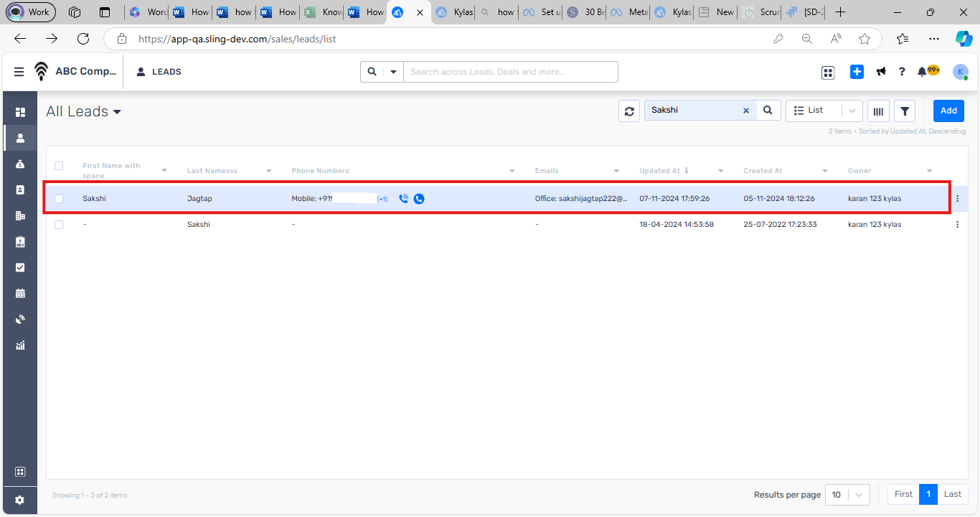Switch to the 30 Be browser tab

click(585, 12)
